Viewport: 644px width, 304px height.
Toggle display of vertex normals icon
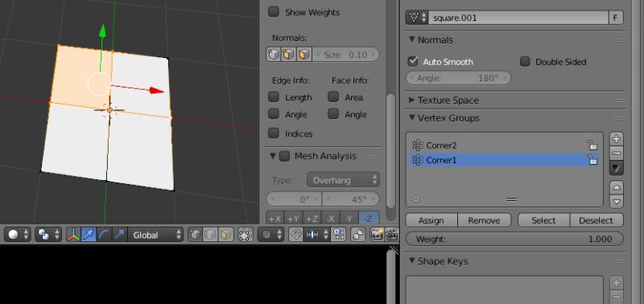273,54
